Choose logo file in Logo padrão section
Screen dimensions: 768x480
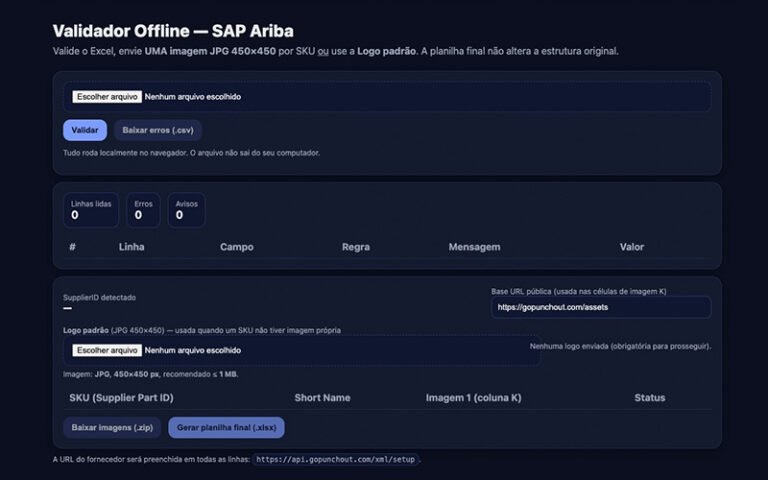click(106, 350)
